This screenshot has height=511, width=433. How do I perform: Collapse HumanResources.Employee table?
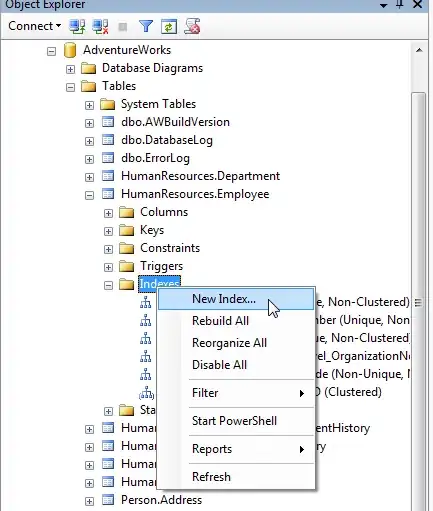tap(89, 195)
